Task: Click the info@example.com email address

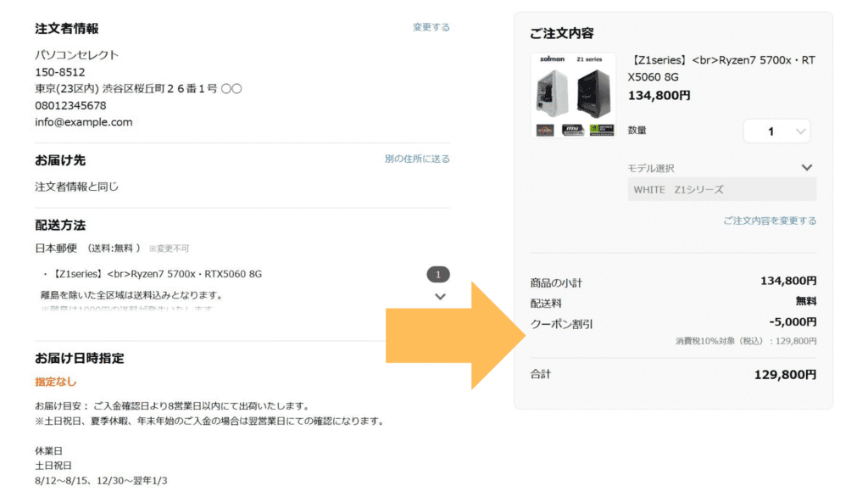Action: (x=84, y=122)
